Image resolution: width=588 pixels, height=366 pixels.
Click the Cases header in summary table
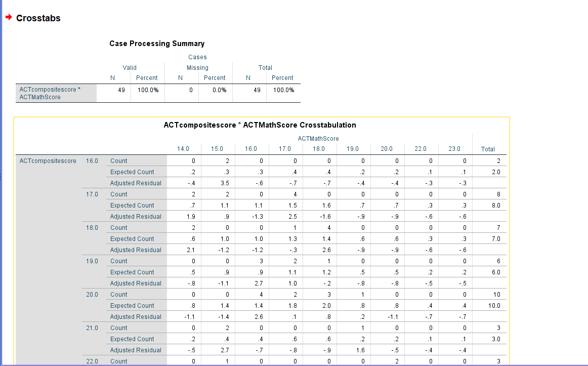(x=197, y=57)
